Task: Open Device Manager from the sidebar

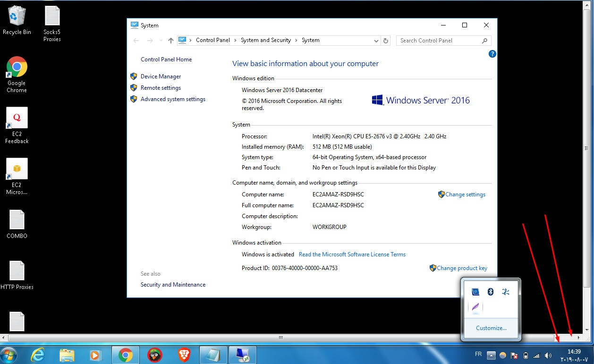Action: (161, 76)
